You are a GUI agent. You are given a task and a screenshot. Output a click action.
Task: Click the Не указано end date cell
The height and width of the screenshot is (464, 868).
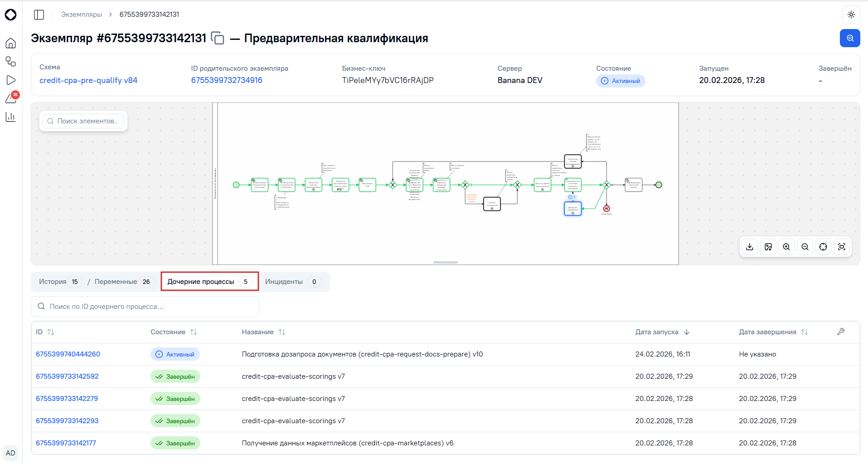point(757,354)
